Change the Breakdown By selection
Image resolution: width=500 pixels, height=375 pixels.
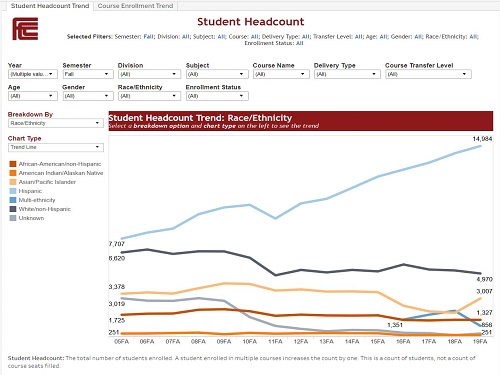pos(56,123)
